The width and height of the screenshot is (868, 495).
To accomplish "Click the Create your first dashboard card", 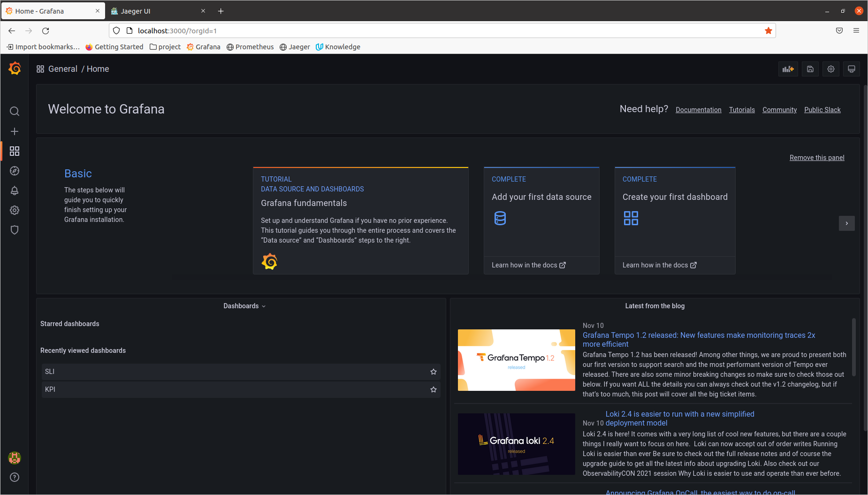I will tap(675, 221).
